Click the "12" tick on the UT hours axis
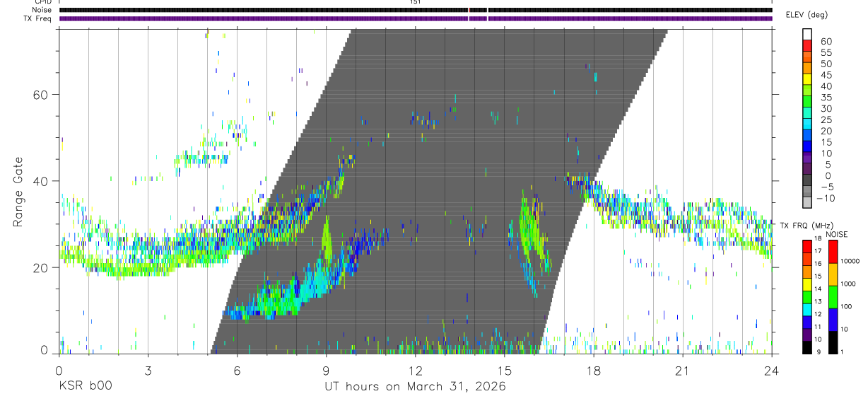This screenshot has height=401, width=868. tap(416, 371)
